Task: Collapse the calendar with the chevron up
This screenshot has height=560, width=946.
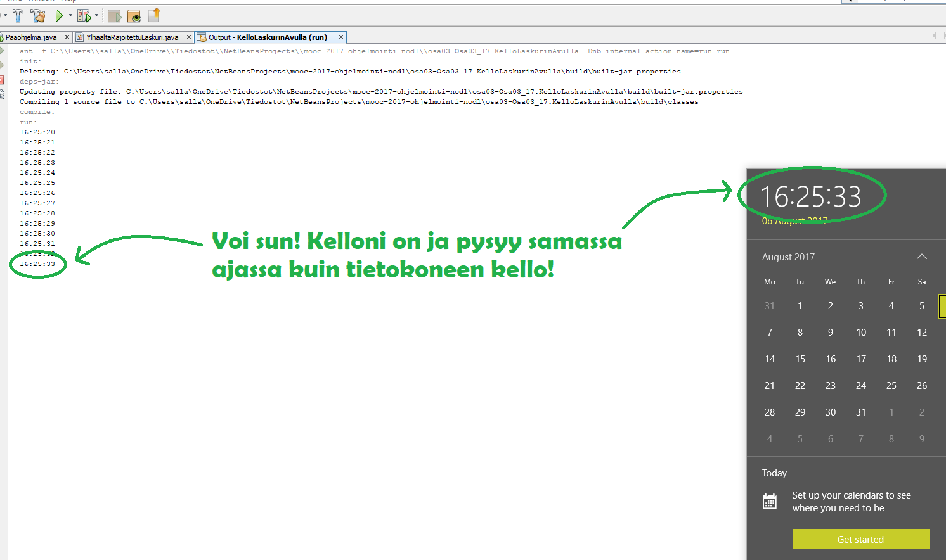Action: pyautogui.click(x=922, y=257)
